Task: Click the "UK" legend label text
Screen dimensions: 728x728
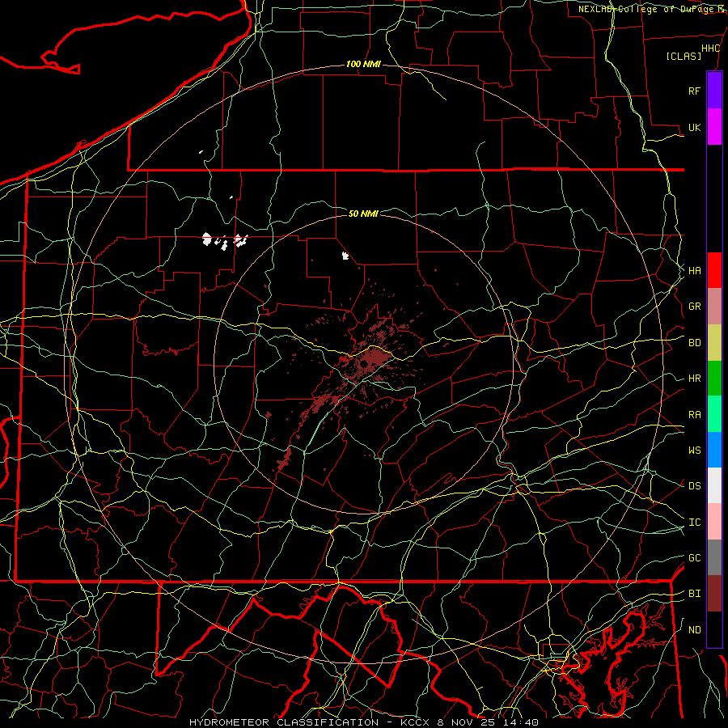Action: click(694, 128)
